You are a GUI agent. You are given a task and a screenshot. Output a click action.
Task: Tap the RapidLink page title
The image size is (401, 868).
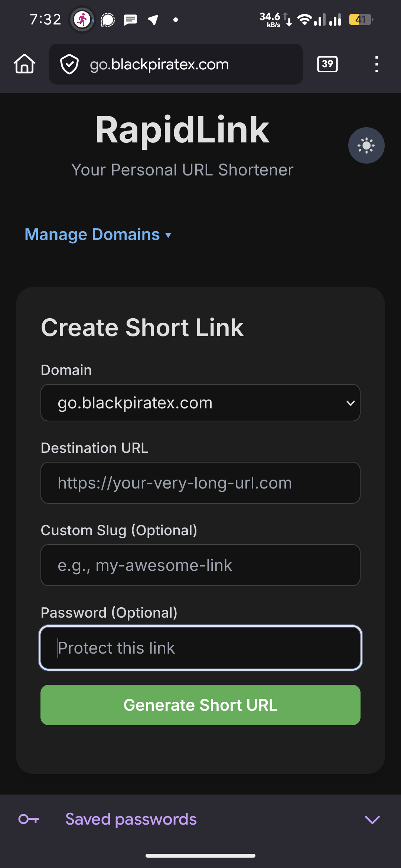tap(182, 129)
